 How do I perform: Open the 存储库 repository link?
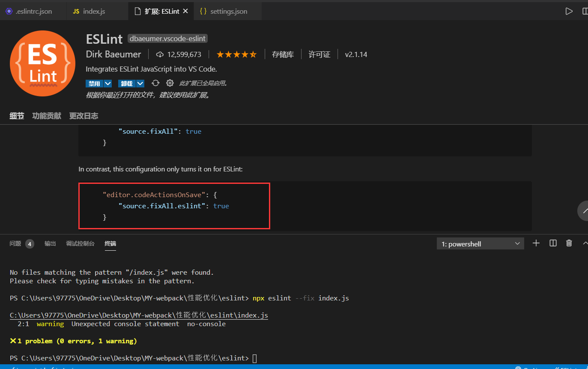point(283,54)
